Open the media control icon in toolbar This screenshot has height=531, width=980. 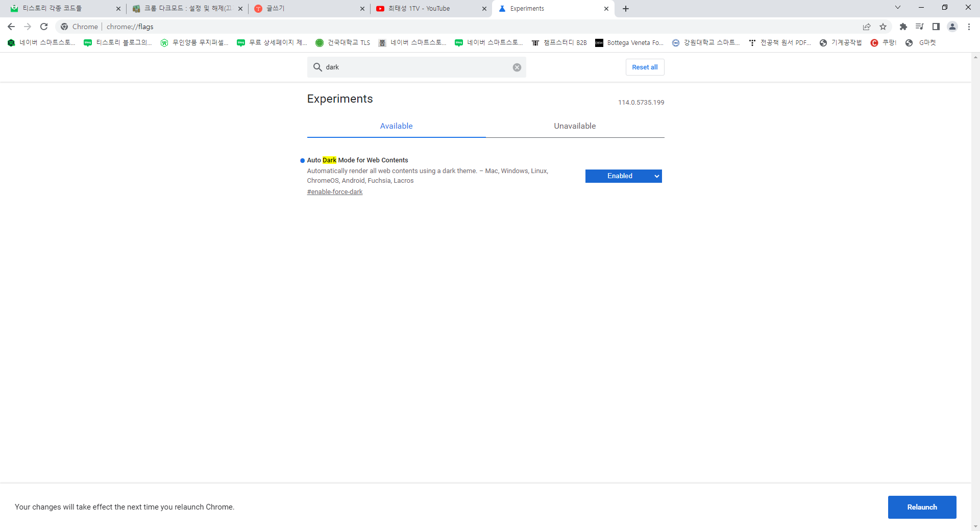pos(920,27)
